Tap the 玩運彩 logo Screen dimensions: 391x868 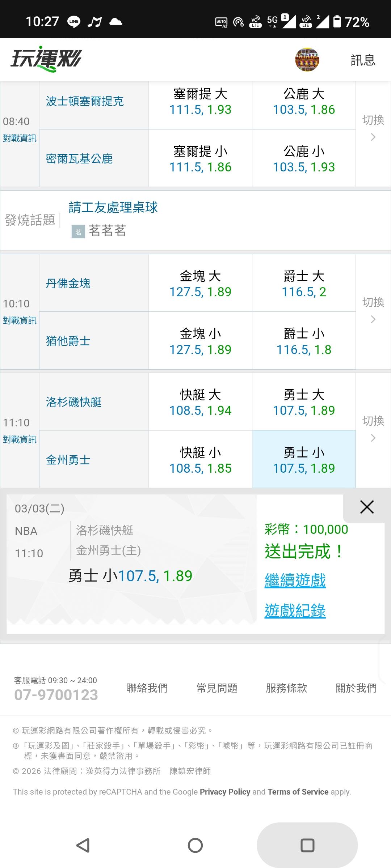click(46, 59)
